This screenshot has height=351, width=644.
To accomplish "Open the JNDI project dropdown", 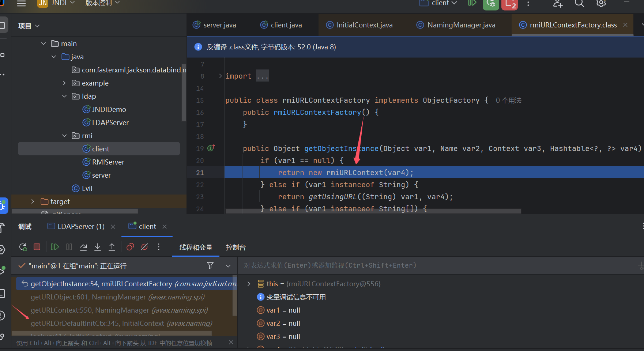I will point(57,3).
